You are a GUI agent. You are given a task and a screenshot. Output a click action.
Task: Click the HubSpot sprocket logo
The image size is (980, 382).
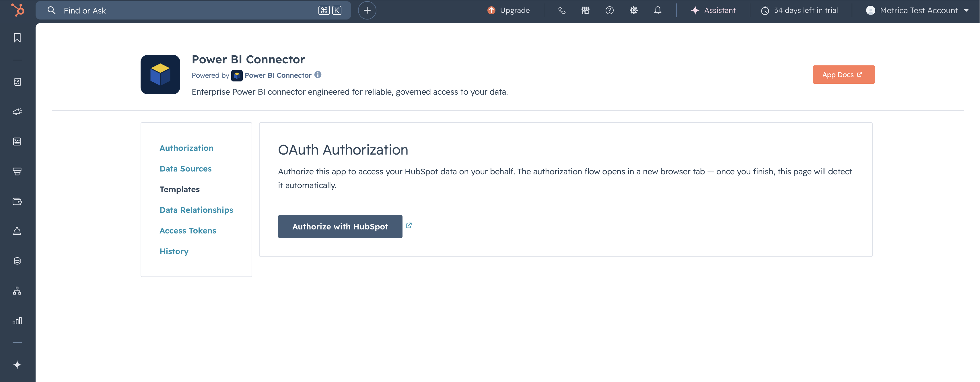pyautogui.click(x=17, y=10)
